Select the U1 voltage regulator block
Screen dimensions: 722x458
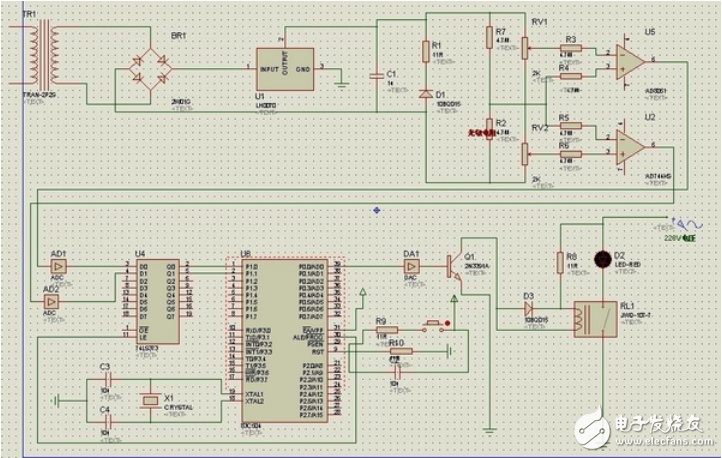coord(284,68)
